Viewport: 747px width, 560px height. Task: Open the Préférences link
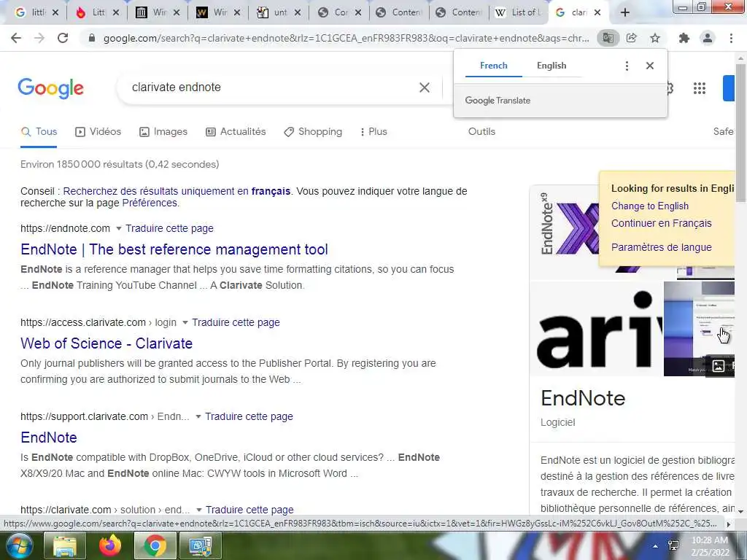[x=150, y=203]
